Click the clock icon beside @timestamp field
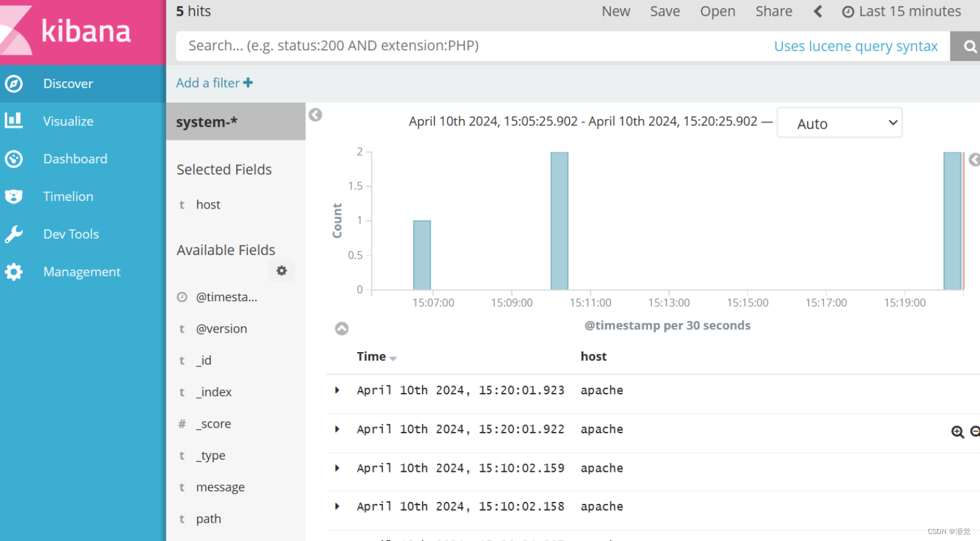Viewport: 980px width, 541px height. click(x=182, y=297)
